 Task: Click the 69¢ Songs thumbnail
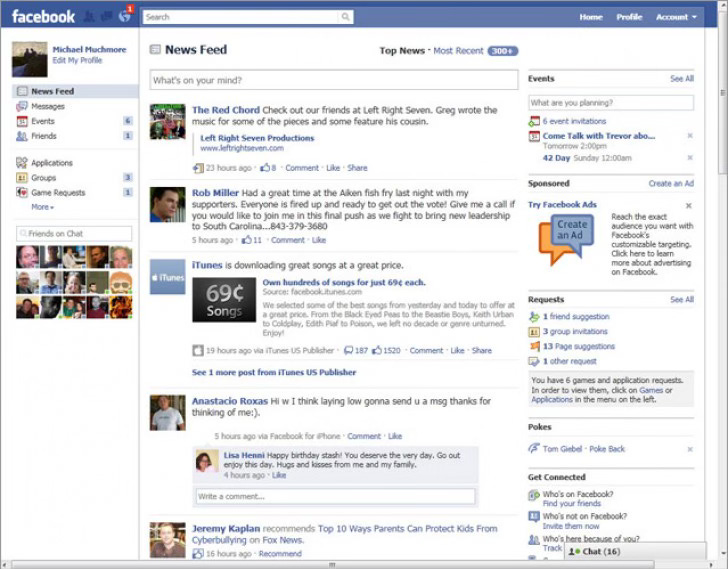[x=224, y=300]
